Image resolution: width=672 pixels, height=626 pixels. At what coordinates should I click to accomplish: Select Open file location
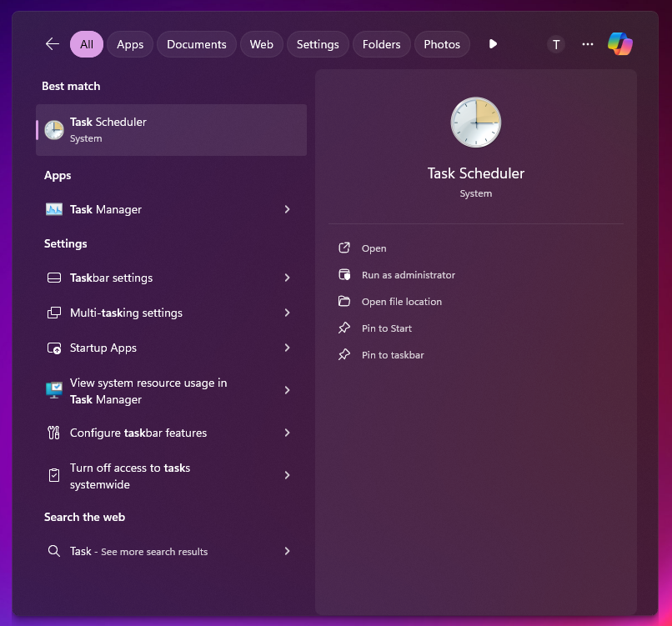click(x=401, y=302)
